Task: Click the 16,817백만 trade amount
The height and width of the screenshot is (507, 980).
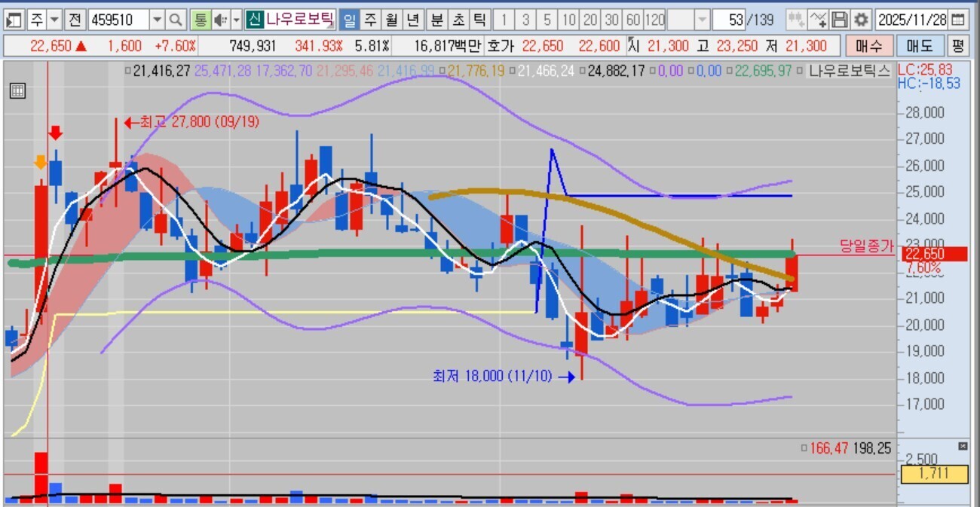Action: (x=447, y=46)
